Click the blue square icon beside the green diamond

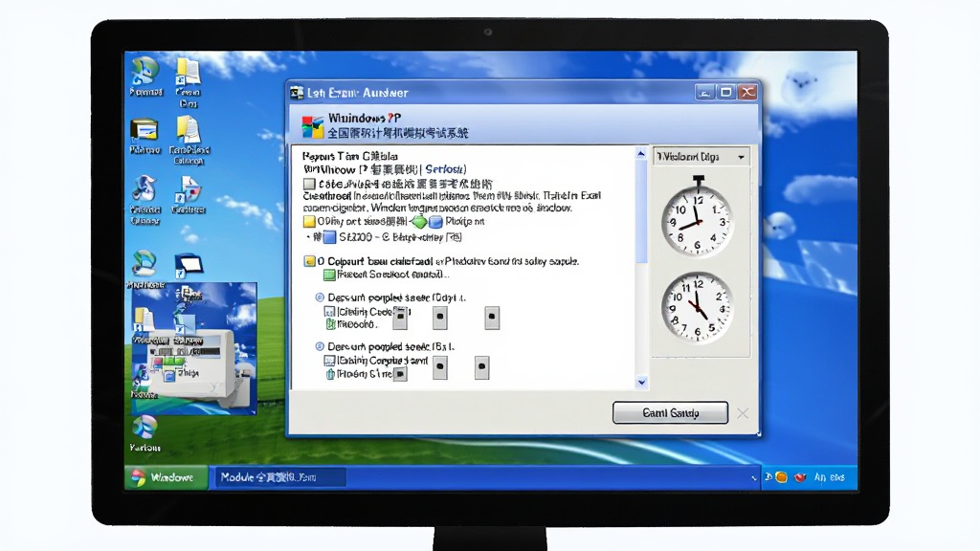(x=435, y=222)
